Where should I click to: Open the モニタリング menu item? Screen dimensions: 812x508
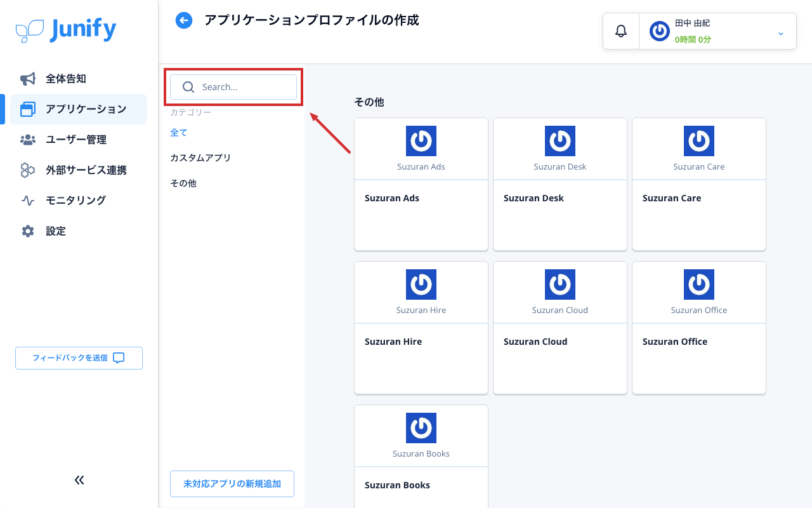pos(79,201)
